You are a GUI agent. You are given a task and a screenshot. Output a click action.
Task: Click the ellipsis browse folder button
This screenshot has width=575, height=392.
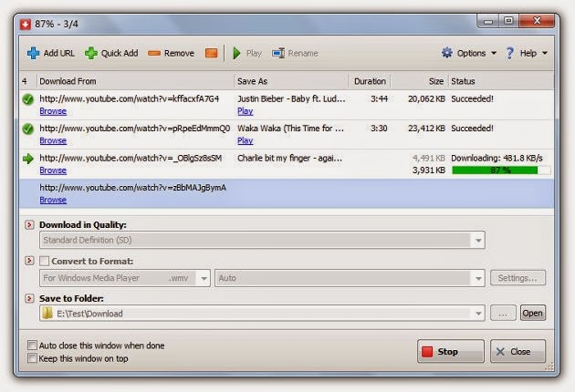click(x=503, y=314)
